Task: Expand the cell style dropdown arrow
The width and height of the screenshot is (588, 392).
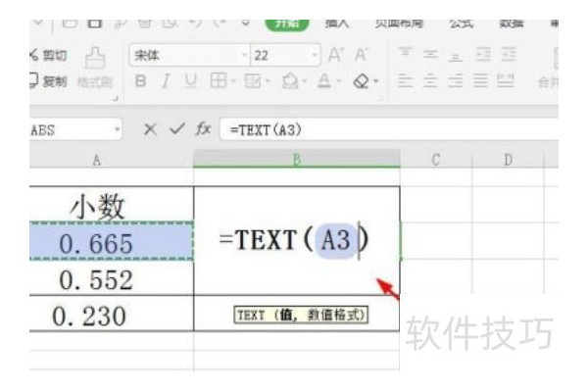Action: click(268, 81)
